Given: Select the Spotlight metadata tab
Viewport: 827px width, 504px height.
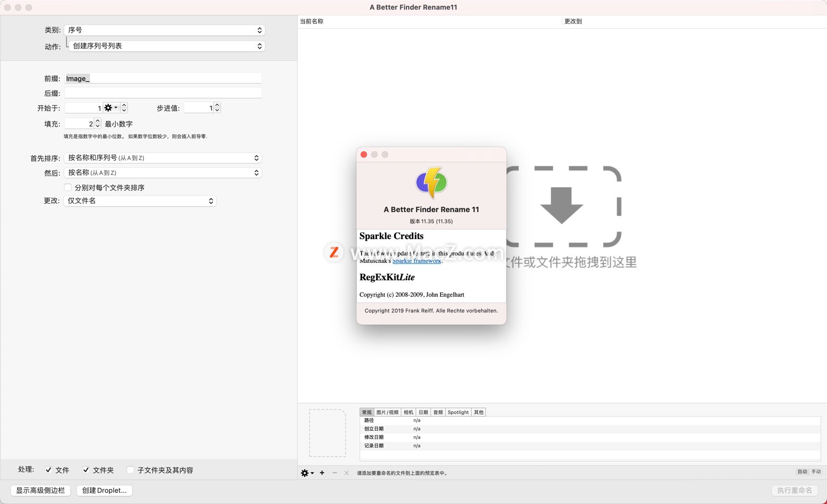Looking at the screenshot, I should click(458, 412).
